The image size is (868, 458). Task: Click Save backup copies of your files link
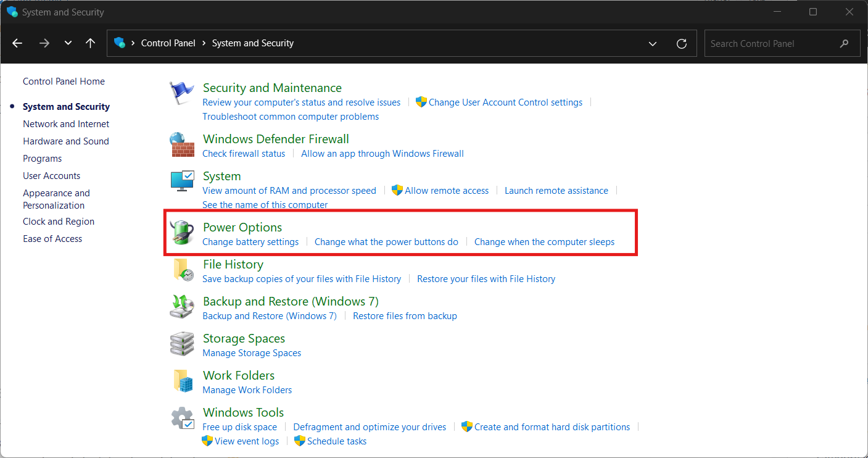(x=302, y=279)
